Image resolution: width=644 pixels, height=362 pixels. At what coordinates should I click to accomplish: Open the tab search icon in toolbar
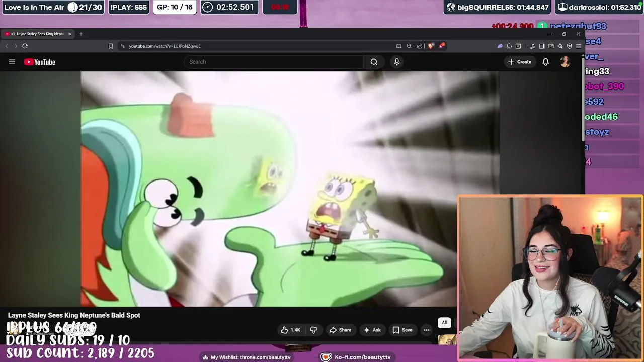tap(518, 46)
